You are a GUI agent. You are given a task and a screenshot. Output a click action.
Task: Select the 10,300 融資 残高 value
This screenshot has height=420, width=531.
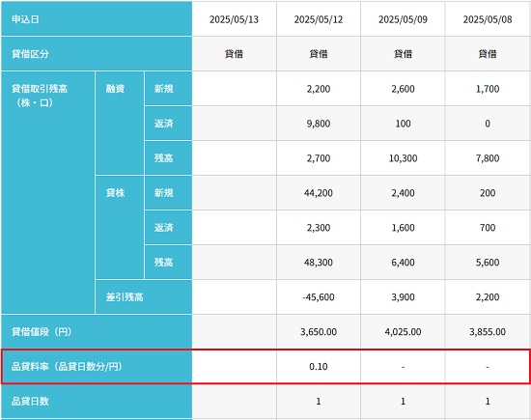click(x=403, y=157)
